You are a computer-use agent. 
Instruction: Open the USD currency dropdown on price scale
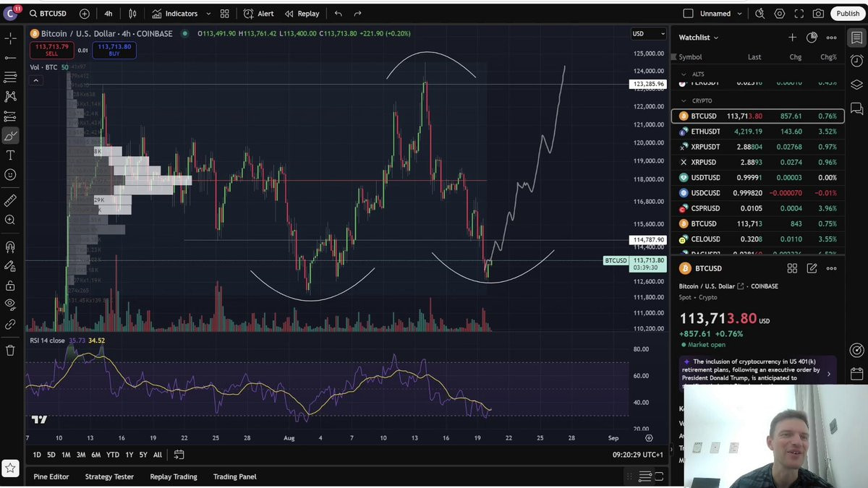(x=649, y=33)
